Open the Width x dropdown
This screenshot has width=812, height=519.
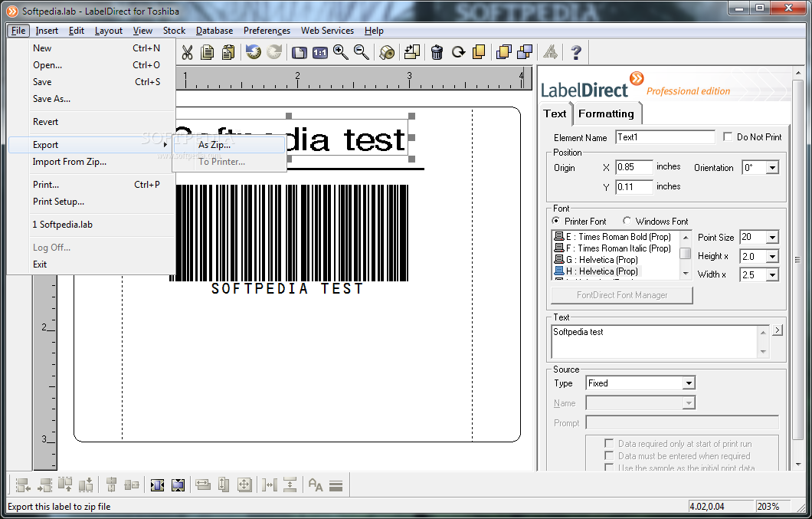point(772,274)
